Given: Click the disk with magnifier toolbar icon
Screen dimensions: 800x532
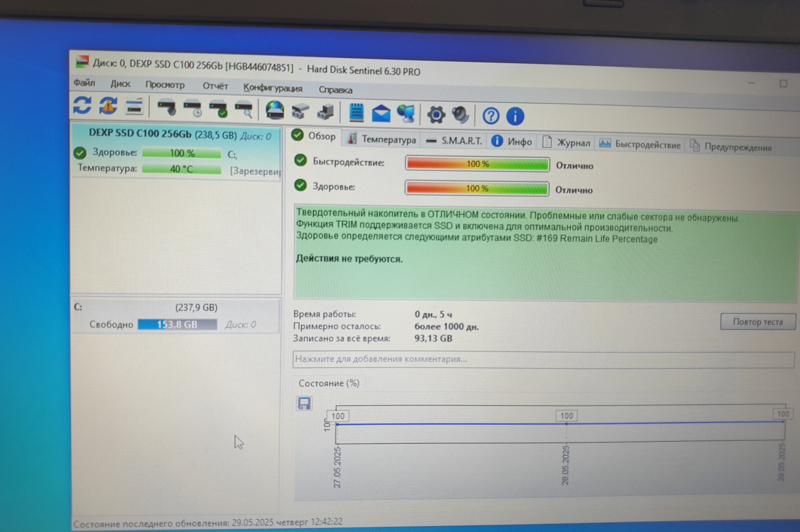Looking at the screenshot, I should click(244, 110).
